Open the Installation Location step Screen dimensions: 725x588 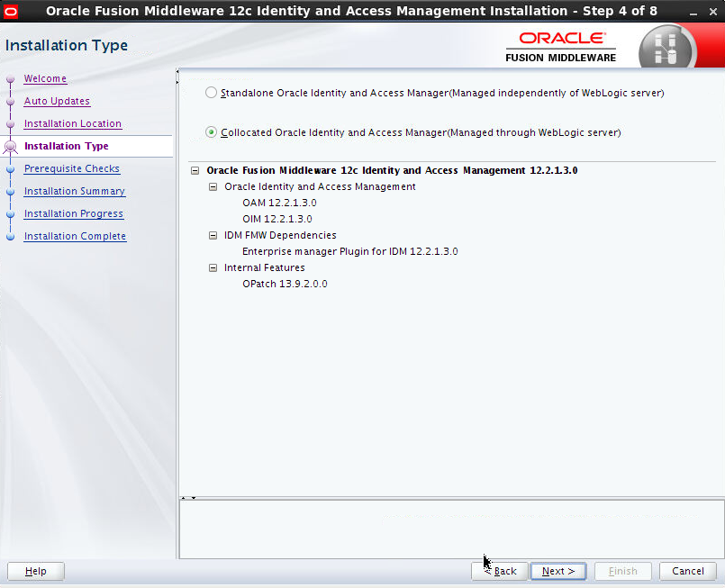pos(73,124)
